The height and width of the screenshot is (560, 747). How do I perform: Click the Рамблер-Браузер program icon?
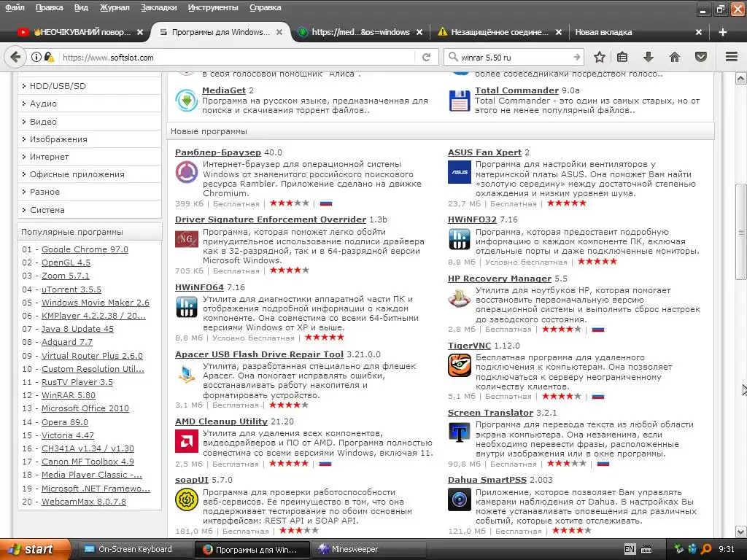click(x=186, y=172)
